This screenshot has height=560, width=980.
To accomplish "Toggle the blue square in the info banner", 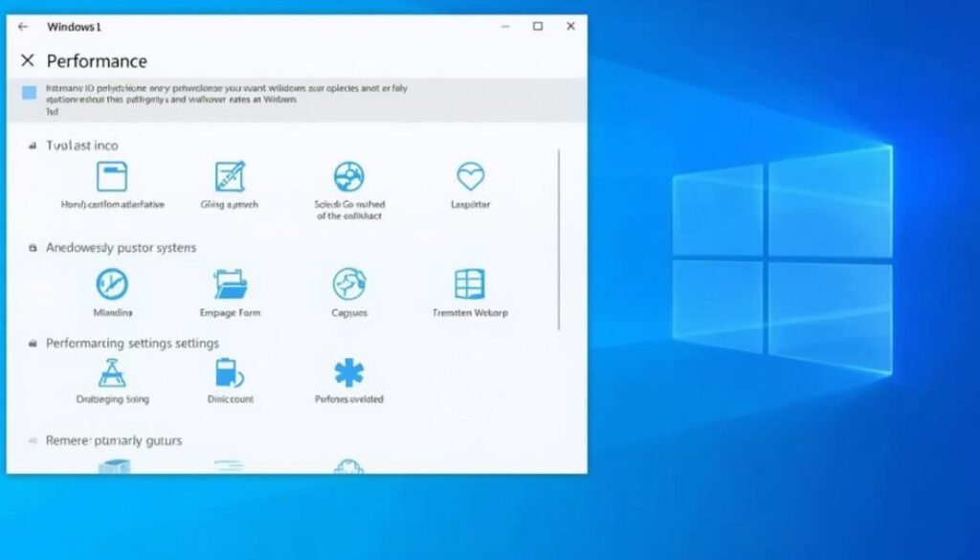I will point(29,93).
